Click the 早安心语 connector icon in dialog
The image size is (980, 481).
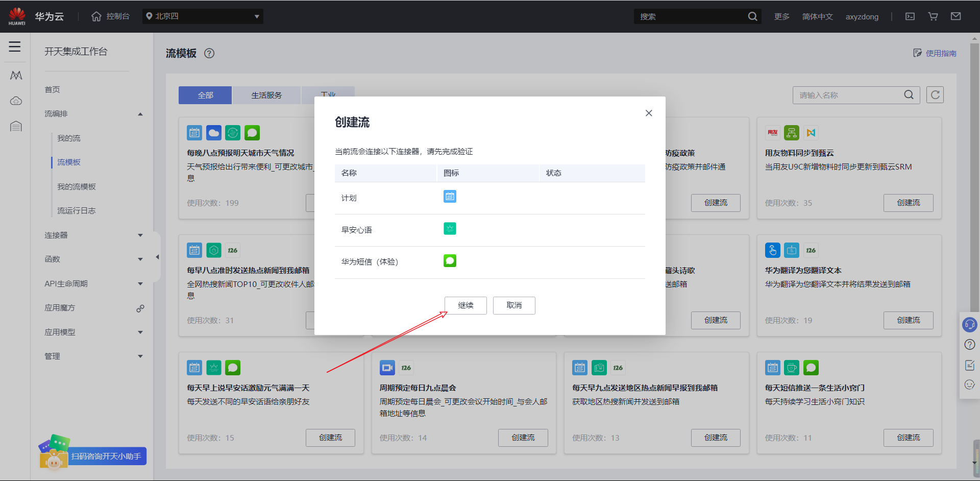click(x=450, y=229)
